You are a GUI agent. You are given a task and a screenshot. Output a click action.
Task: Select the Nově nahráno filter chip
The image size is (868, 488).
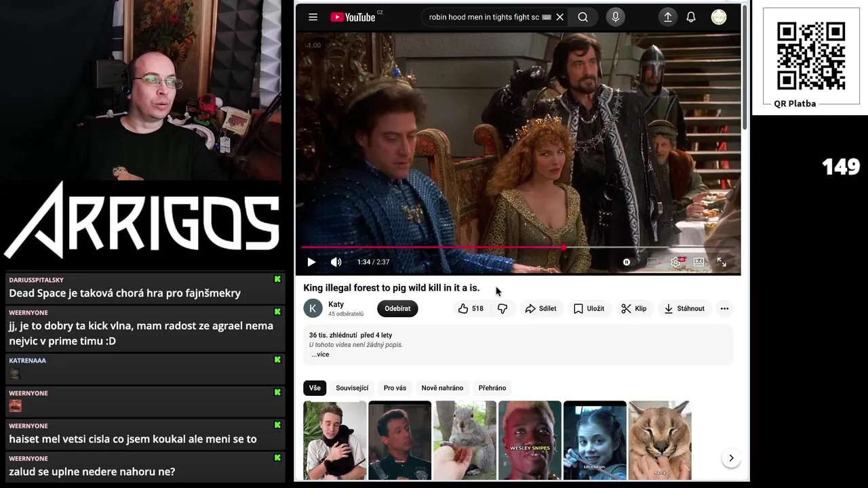pyautogui.click(x=442, y=388)
